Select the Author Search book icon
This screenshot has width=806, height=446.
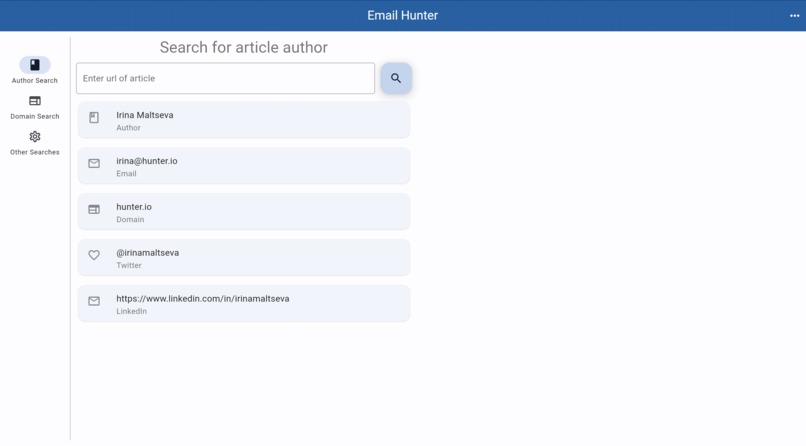click(35, 65)
